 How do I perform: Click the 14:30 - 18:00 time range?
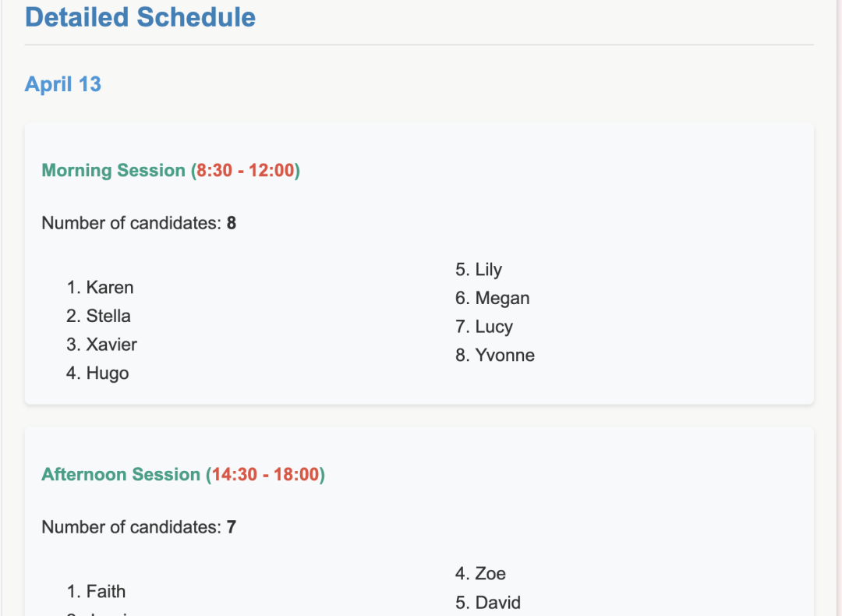266,474
